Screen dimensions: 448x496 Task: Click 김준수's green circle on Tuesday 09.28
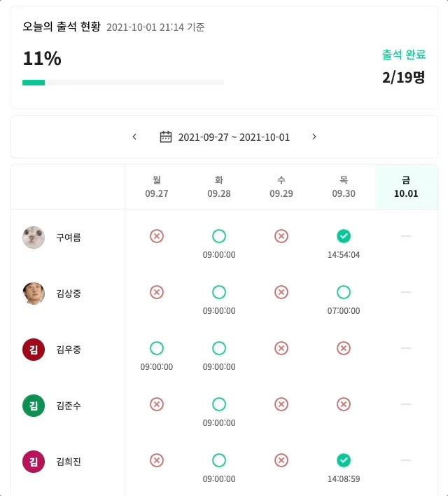coord(219,404)
